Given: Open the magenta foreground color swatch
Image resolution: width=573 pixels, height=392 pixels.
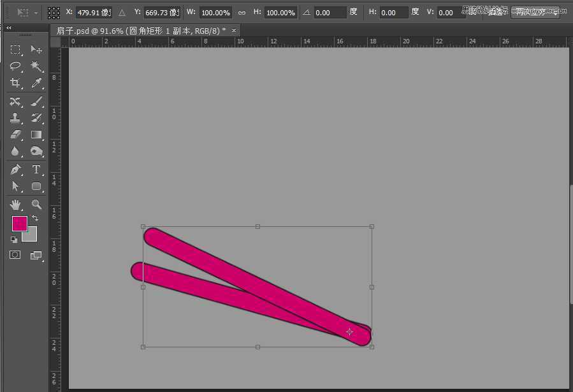Looking at the screenshot, I should (x=19, y=223).
